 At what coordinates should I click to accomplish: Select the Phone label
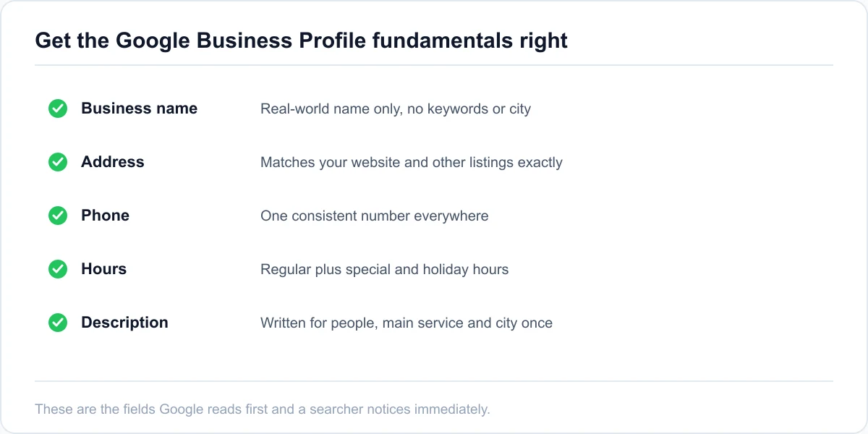(x=105, y=216)
